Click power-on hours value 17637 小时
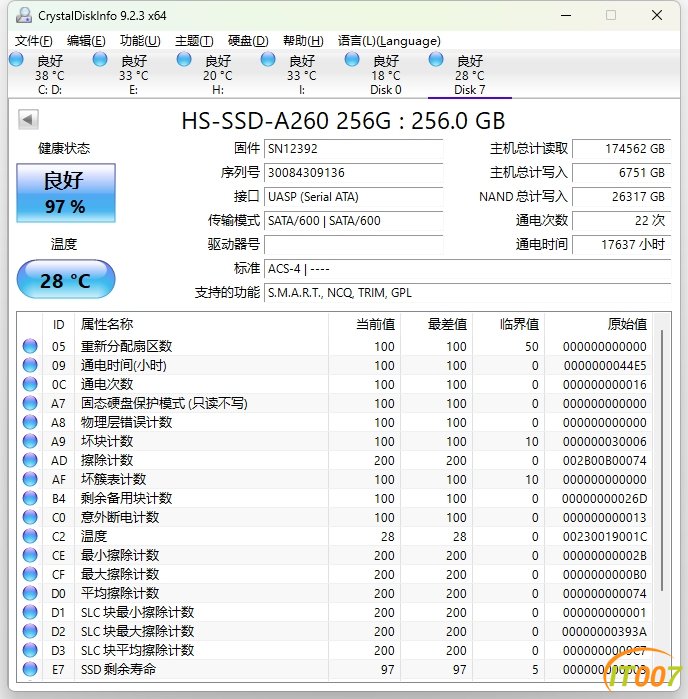This screenshot has height=699, width=688. tap(622, 245)
